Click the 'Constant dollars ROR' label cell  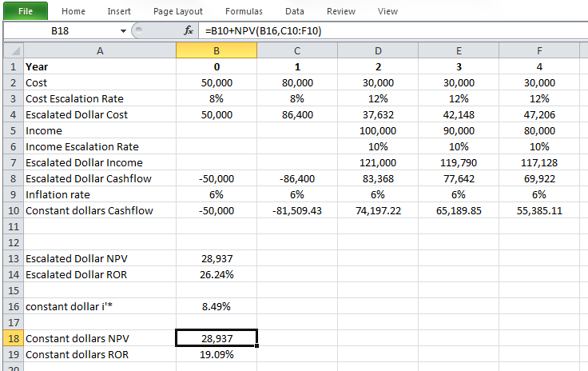tap(100, 354)
